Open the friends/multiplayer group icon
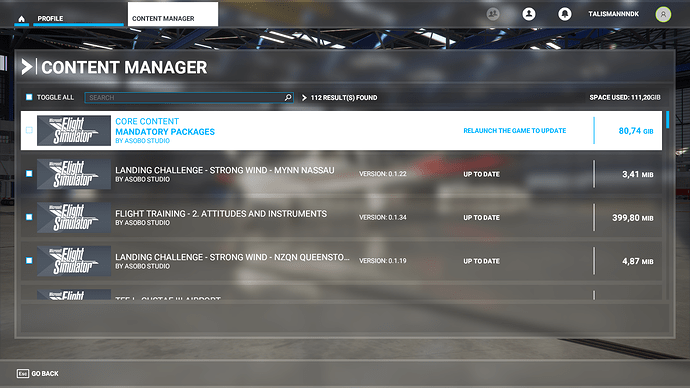Viewport: 690px width, 388px height. click(x=493, y=14)
